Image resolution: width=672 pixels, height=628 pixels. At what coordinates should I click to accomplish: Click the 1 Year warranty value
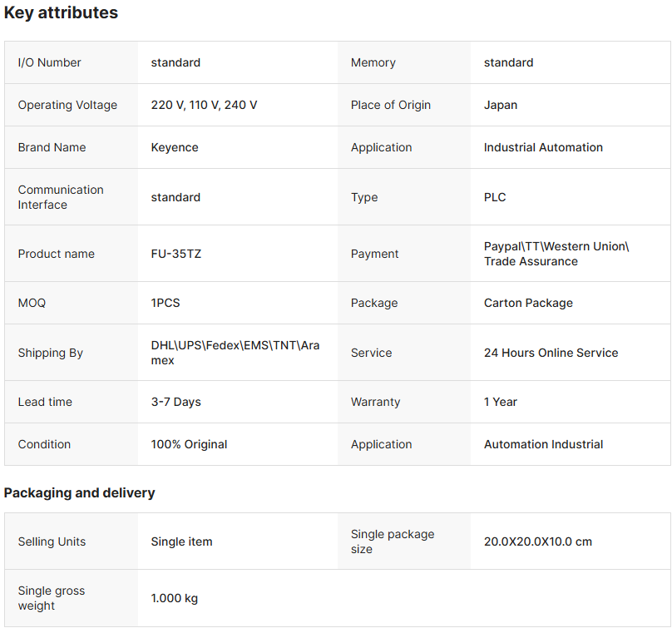point(501,402)
